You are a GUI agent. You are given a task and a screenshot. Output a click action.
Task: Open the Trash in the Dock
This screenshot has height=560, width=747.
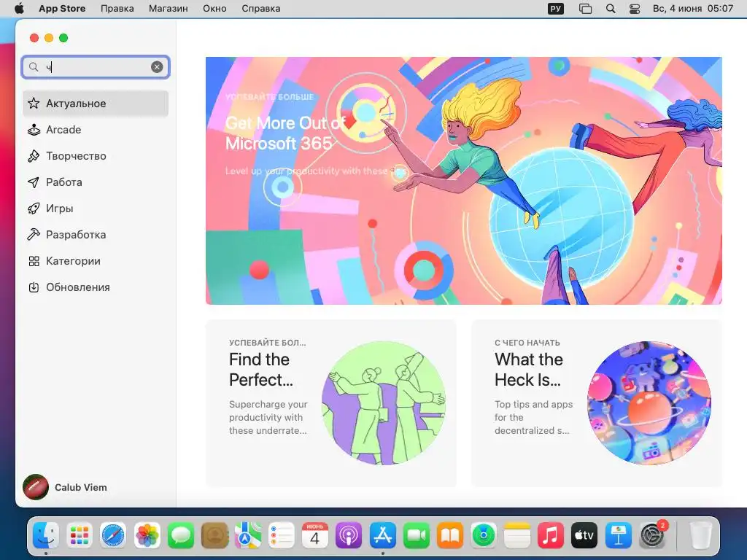700,536
